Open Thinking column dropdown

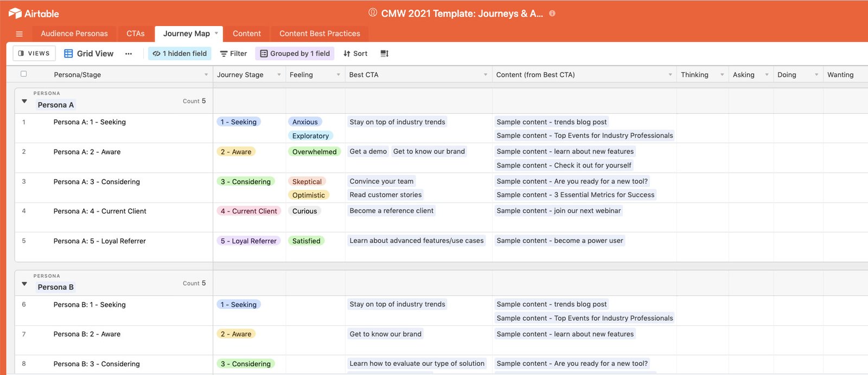point(722,75)
